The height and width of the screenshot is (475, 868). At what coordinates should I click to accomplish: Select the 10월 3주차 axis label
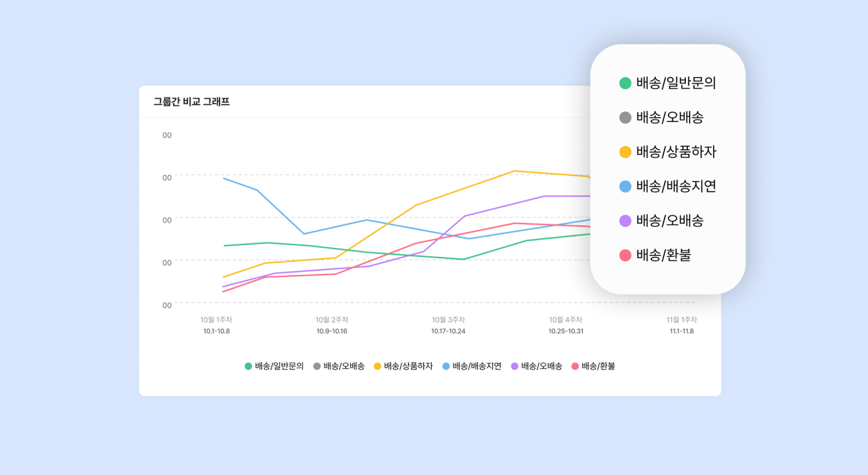[448, 320]
